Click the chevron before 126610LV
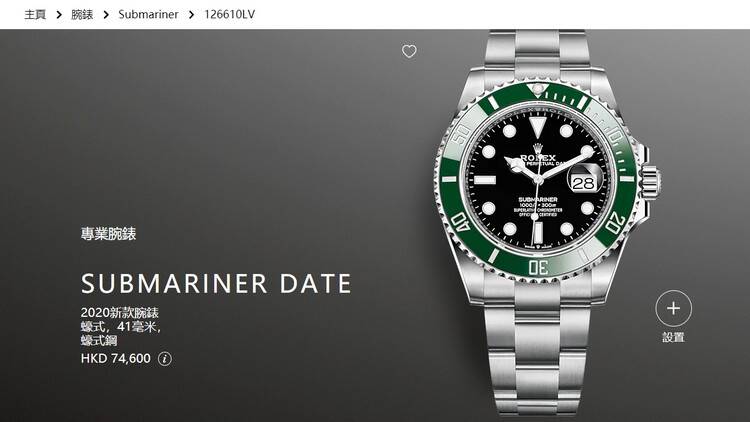This screenshot has width=750, height=422. 191,15
